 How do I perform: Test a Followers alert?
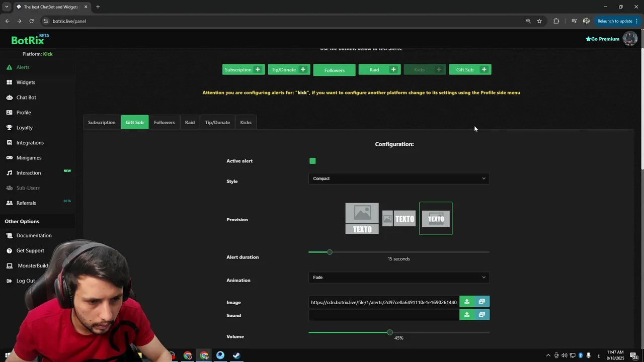pyautogui.click(x=334, y=70)
